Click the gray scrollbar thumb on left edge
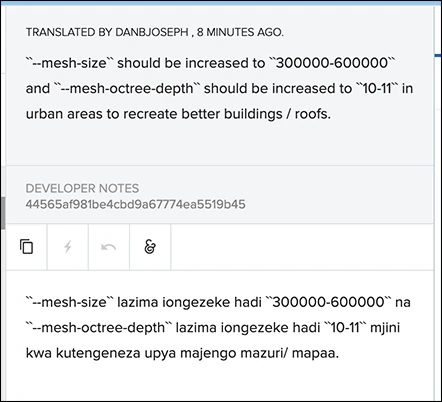 3,213
